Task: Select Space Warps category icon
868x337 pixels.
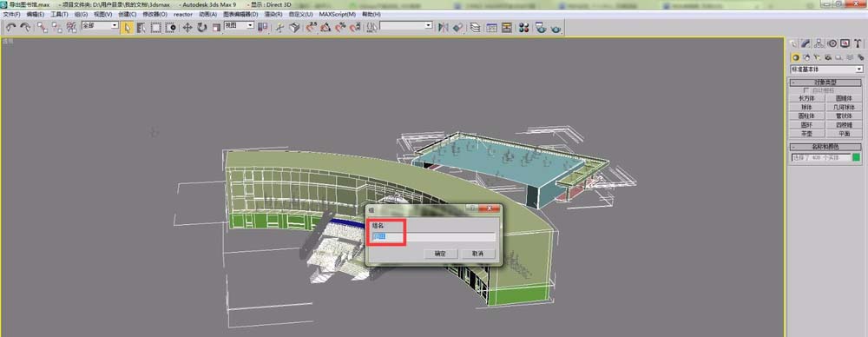Action: 850,57
